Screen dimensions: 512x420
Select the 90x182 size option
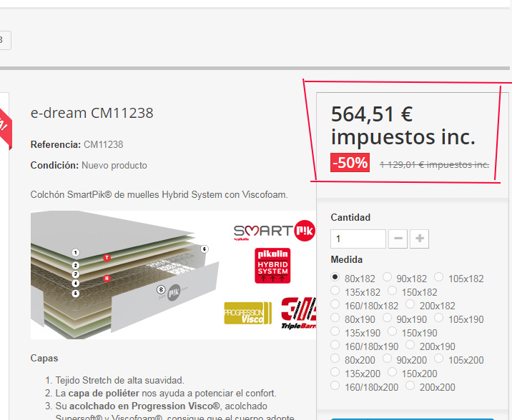(x=387, y=277)
